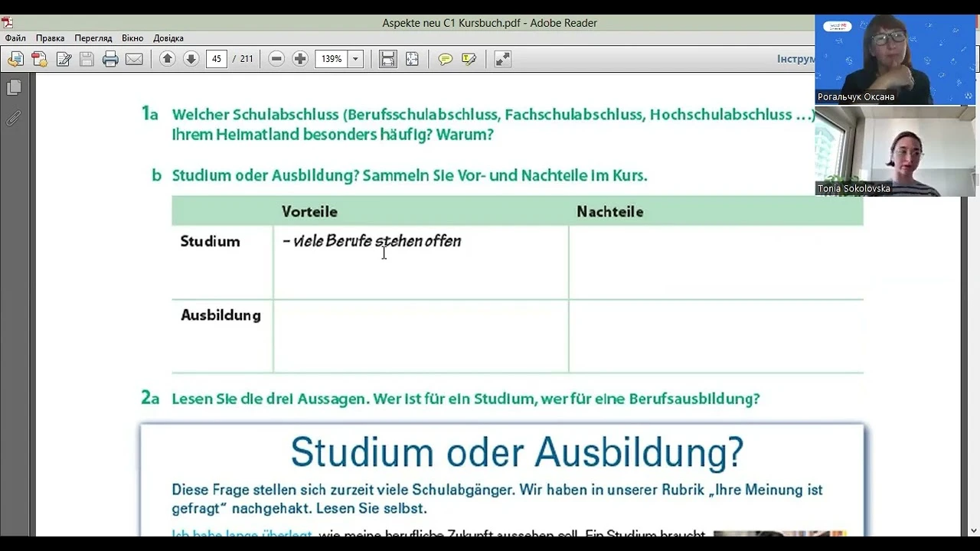Viewport: 980px width, 551px height.
Task: Click the zoom percentage field showing 139%
Action: point(332,59)
